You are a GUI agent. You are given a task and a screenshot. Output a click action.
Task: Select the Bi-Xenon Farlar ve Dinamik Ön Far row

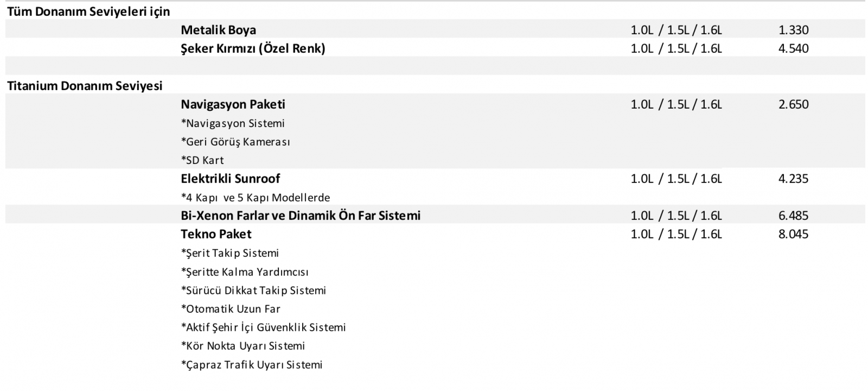coord(301,216)
